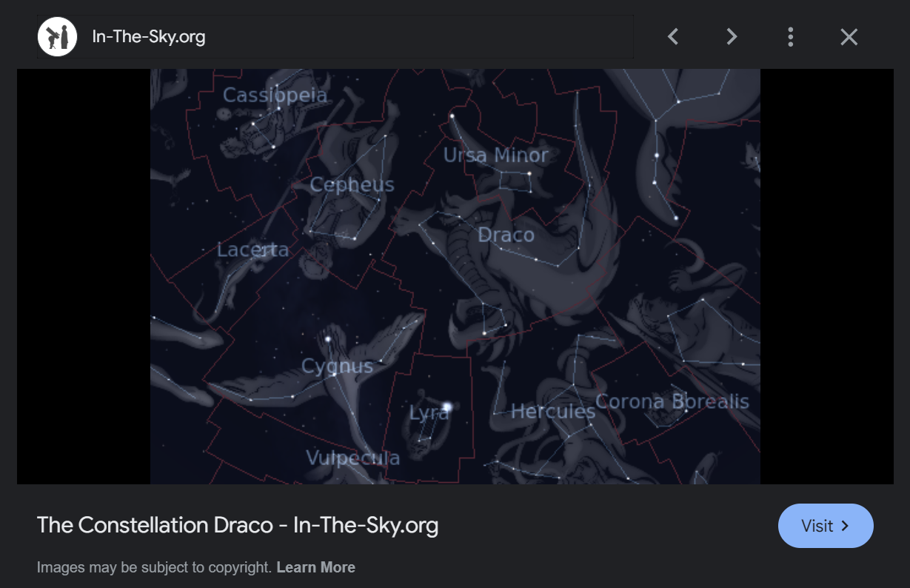The image size is (910, 588).
Task: Select the Cygnus label in the image
Action: tap(337, 366)
